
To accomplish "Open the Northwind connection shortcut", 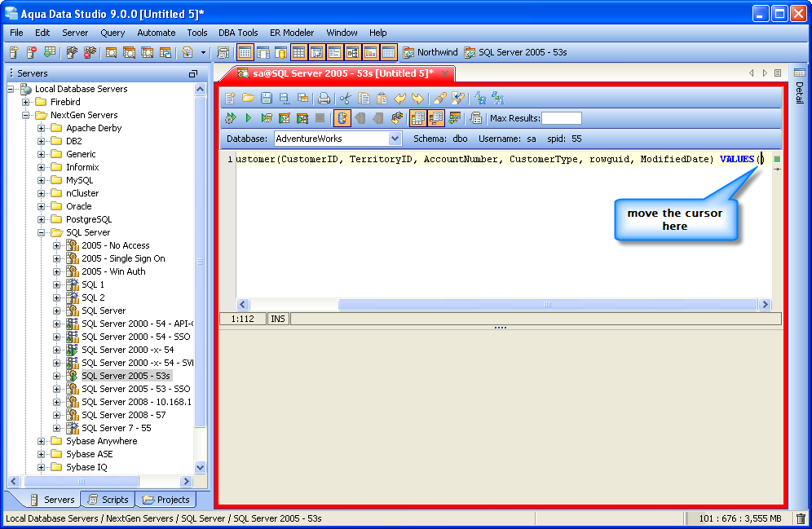I will click(430, 52).
